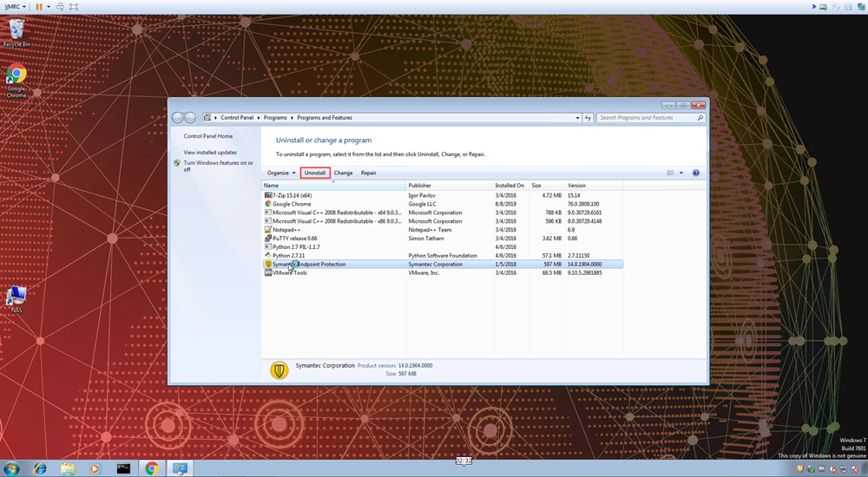Click the Send Ctrl+Alt+Del icon in VMRC bar
Viewport: 868px width, 477px height.
point(60,7)
